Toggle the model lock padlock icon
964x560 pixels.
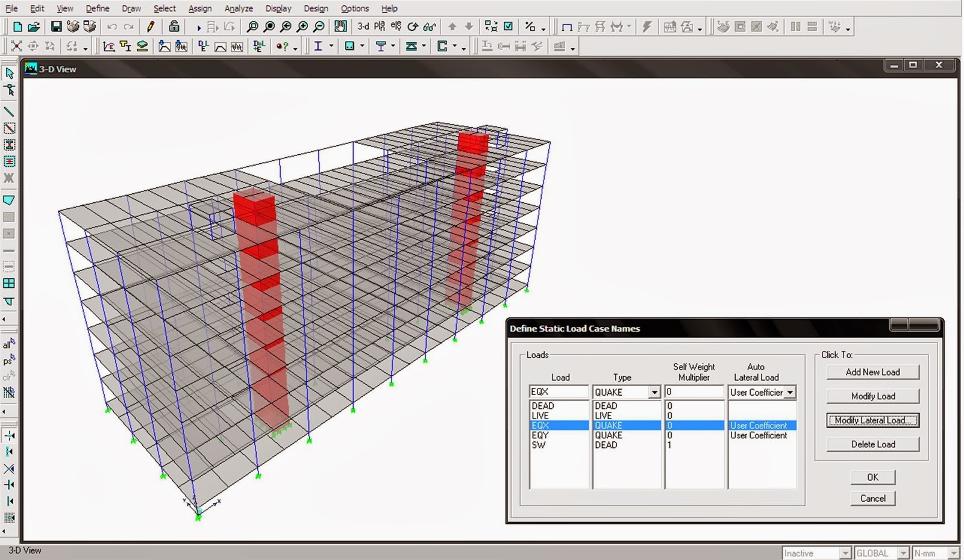pyautogui.click(x=174, y=26)
